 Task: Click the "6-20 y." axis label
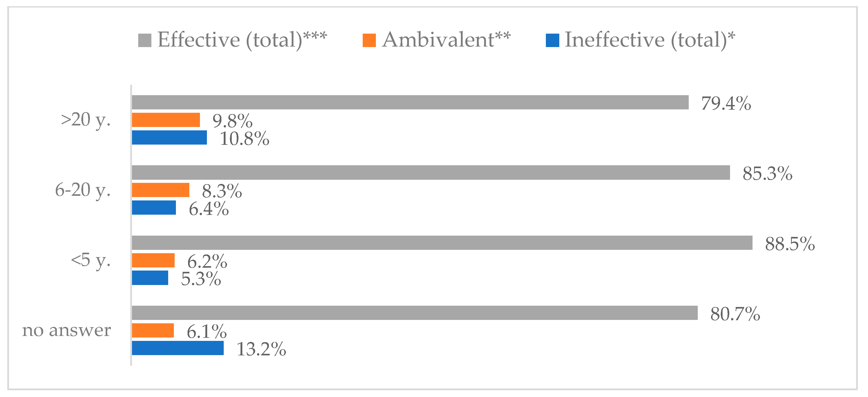[x=83, y=190]
